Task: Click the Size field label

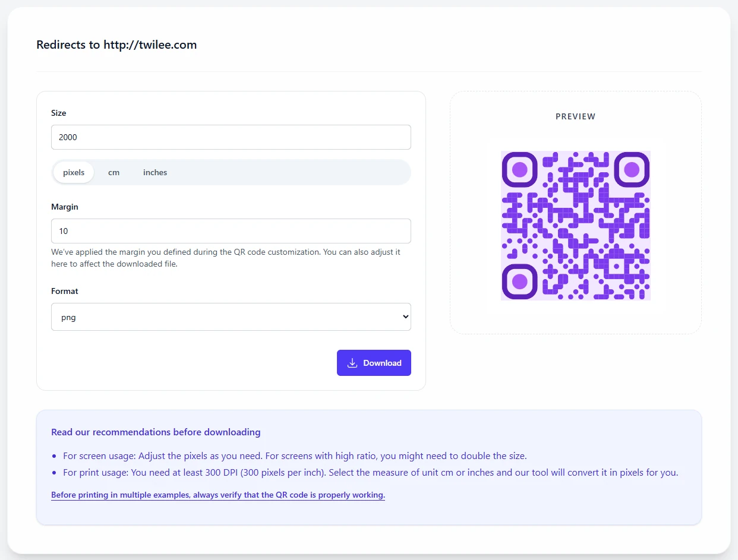Action: click(x=59, y=113)
